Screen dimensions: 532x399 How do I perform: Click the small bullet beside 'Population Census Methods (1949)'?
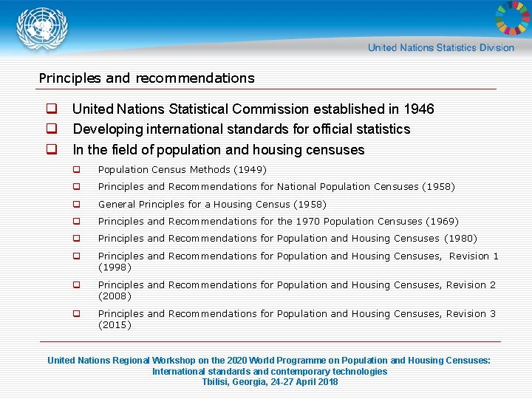coord(77,169)
